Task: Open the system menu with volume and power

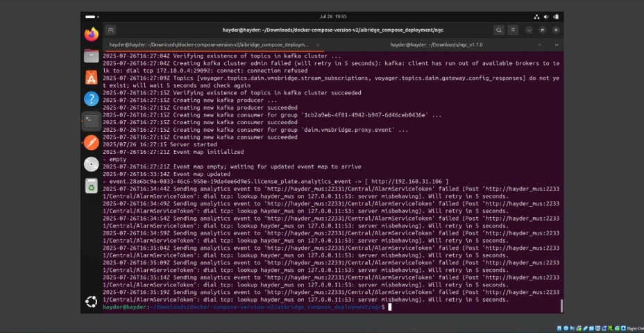Action: coord(546,16)
